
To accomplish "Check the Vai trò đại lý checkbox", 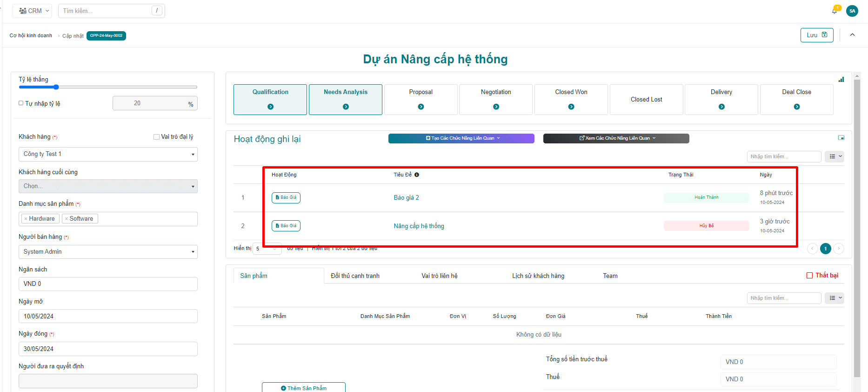I will click(x=156, y=137).
